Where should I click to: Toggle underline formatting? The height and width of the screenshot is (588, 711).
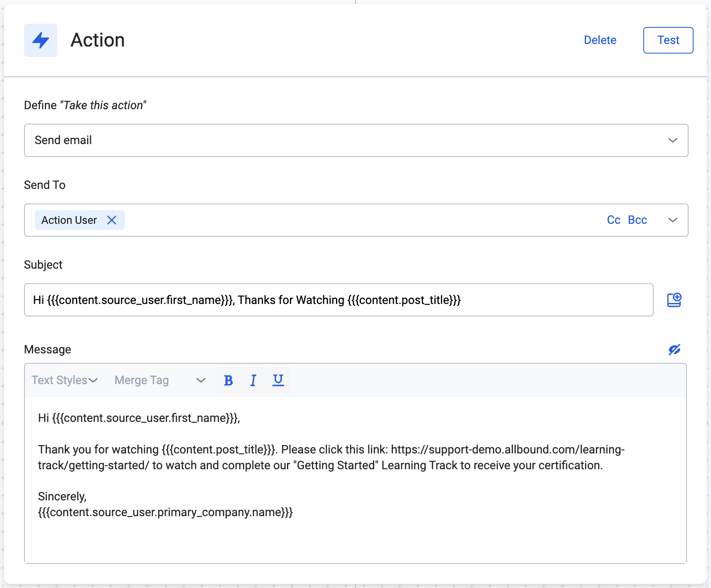pos(278,380)
